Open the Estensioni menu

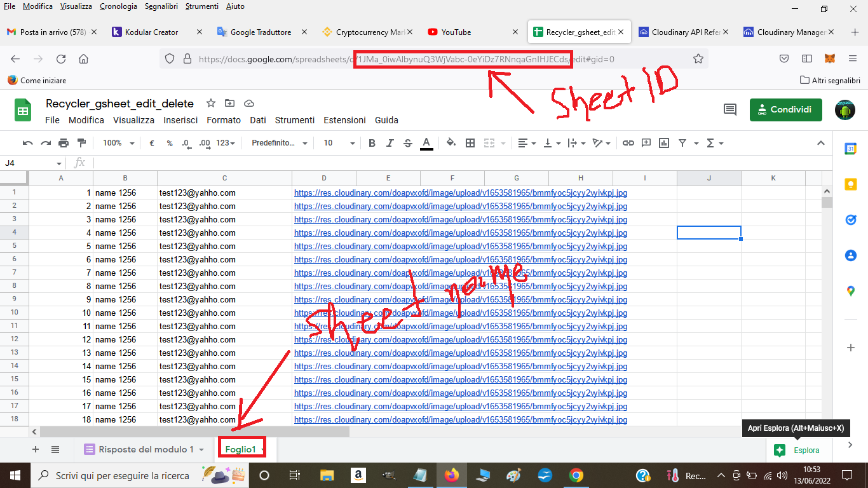[x=344, y=120]
